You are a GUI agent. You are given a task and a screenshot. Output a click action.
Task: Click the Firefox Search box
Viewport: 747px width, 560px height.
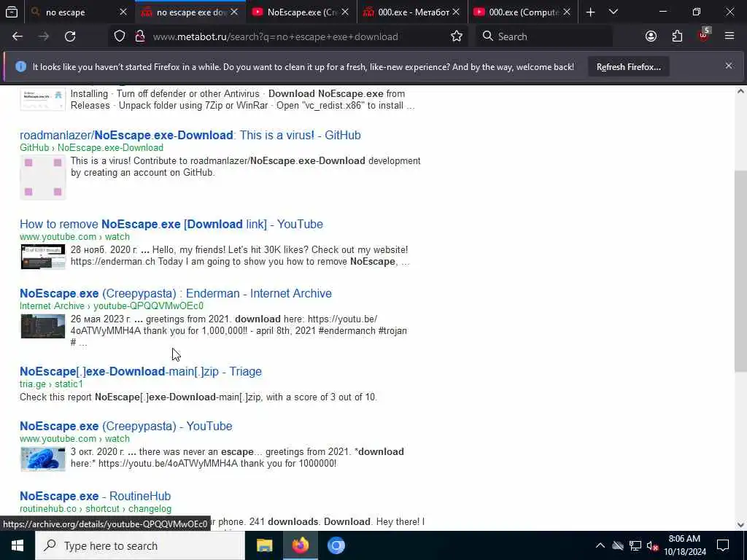click(x=544, y=36)
